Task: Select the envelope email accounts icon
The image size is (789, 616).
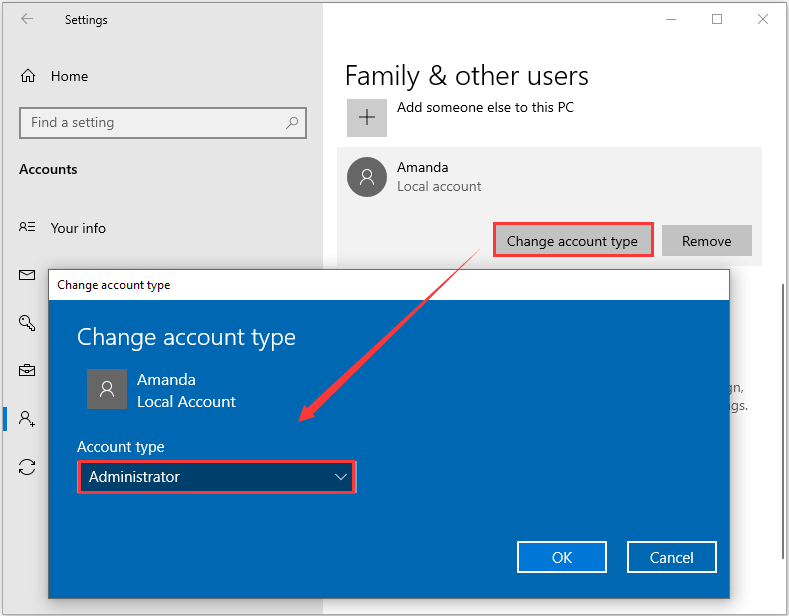Action: click(27, 273)
